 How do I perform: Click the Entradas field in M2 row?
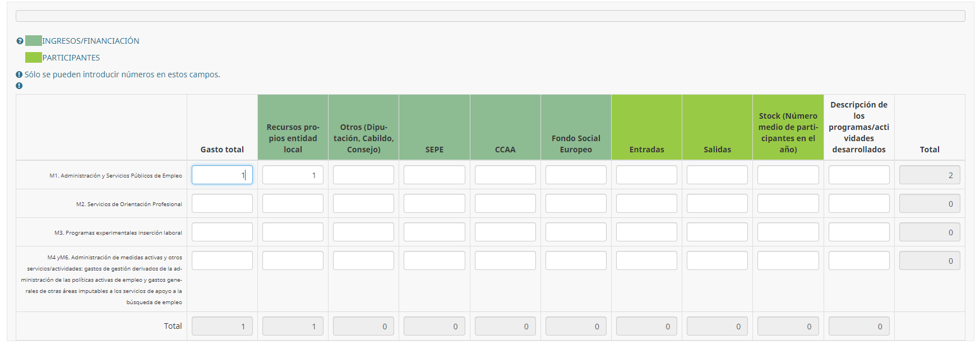646,203
